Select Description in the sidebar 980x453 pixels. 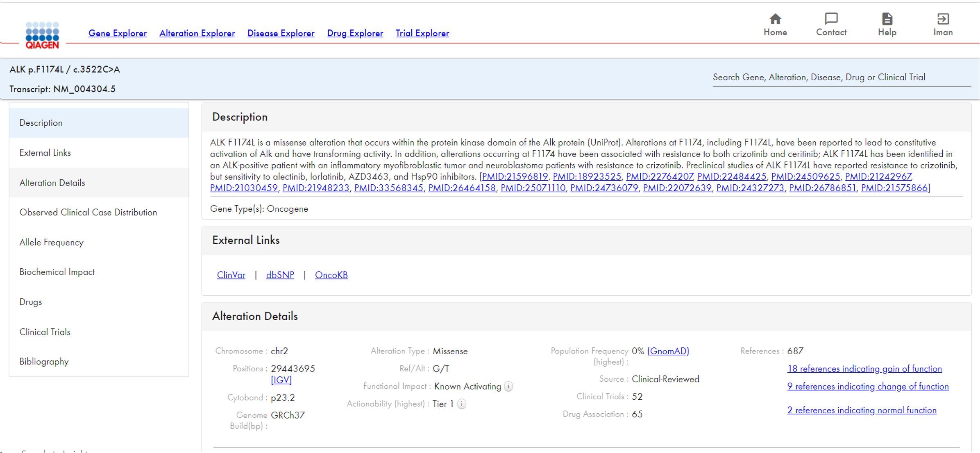[99, 123]
